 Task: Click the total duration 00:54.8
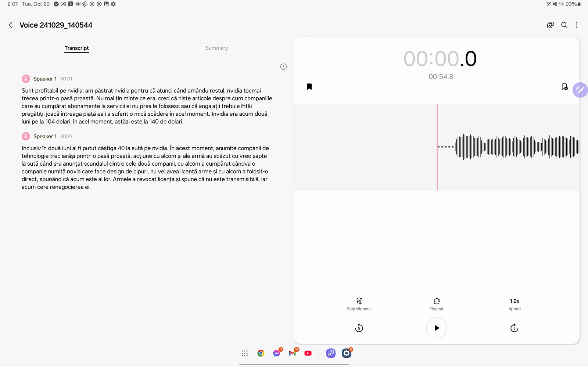441,77
